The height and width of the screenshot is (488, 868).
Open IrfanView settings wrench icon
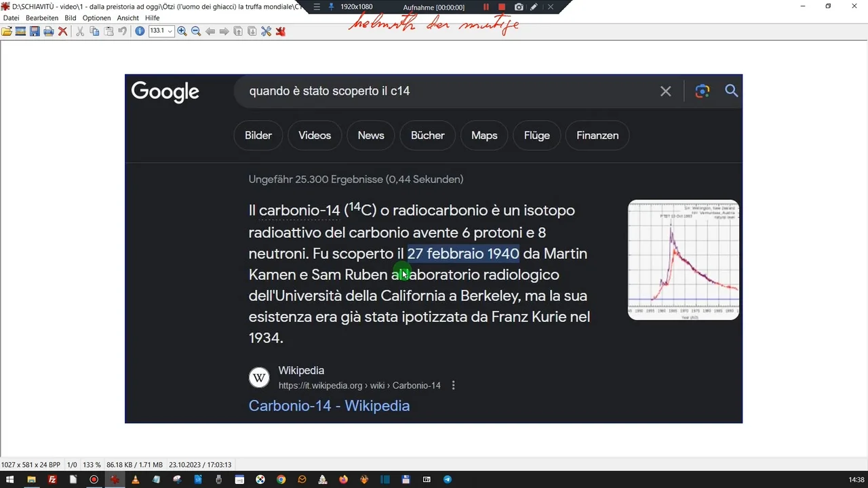coord(266,31)
